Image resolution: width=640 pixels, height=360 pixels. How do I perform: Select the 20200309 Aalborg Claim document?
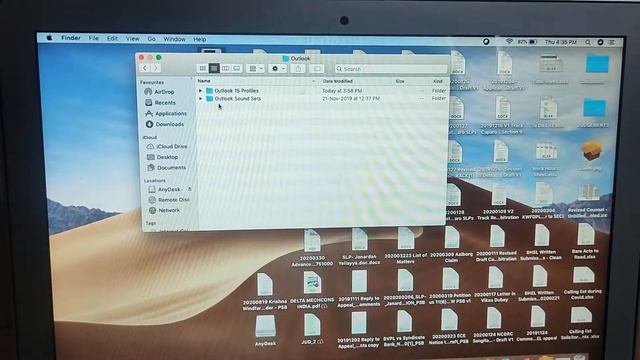(451, 244)
